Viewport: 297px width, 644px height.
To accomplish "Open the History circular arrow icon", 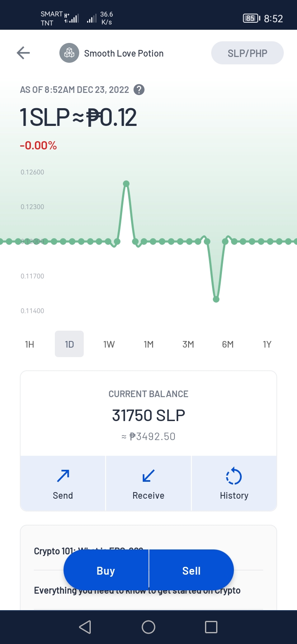I will click(234, 476).
